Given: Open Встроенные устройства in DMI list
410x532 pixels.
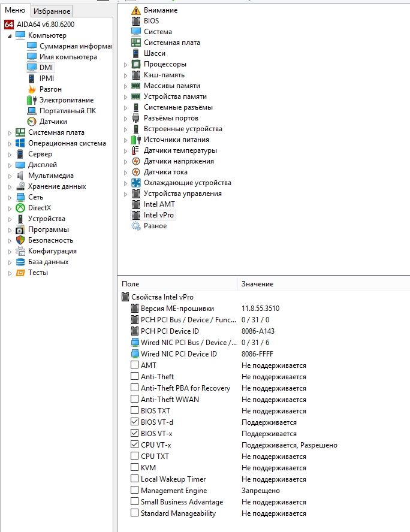Looking at the screenshot, I should [x=183, y=129].
